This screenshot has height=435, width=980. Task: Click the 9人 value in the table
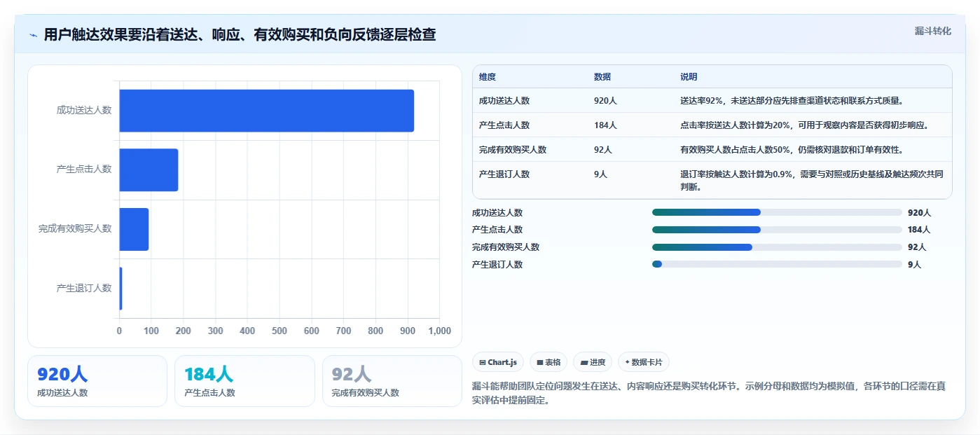click(600, 174)
